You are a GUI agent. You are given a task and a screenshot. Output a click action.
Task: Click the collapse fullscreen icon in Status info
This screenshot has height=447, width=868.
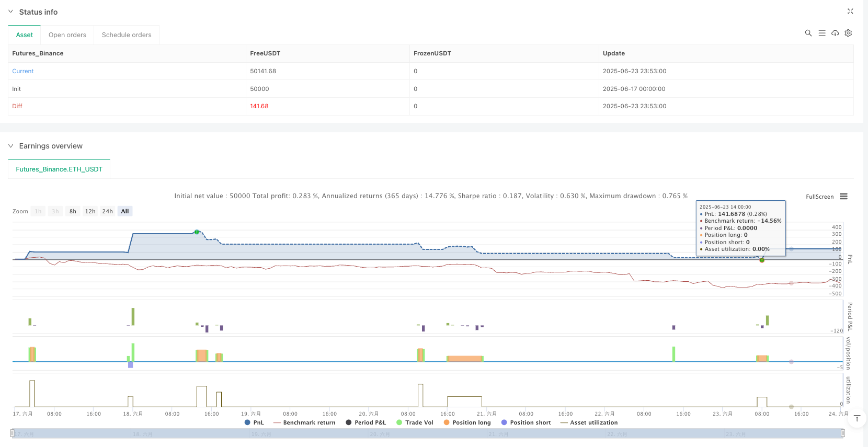[x=850, y=11]
